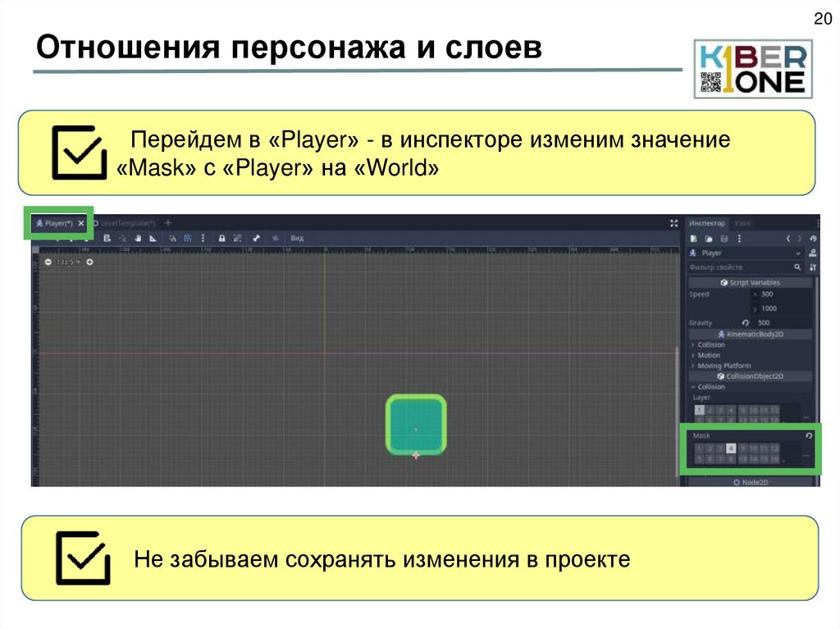
Task: Toggle Mask bit 2
Action: (x=710, y=449)
